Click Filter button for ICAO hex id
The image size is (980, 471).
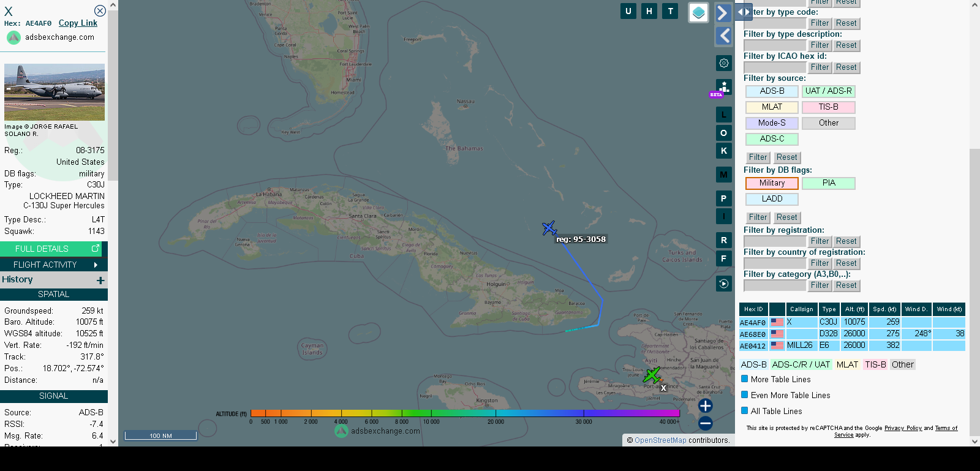pyautogui.click(x=820, y=67)
